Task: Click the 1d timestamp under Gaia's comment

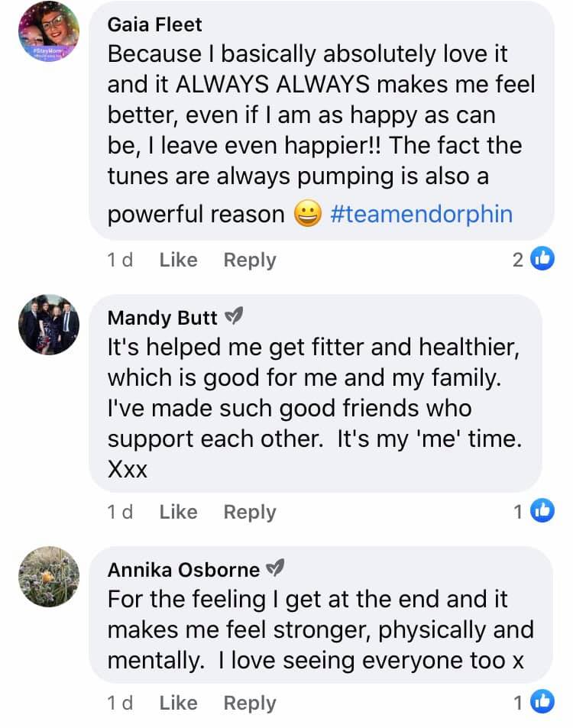Action: click(x=120, y=260)
